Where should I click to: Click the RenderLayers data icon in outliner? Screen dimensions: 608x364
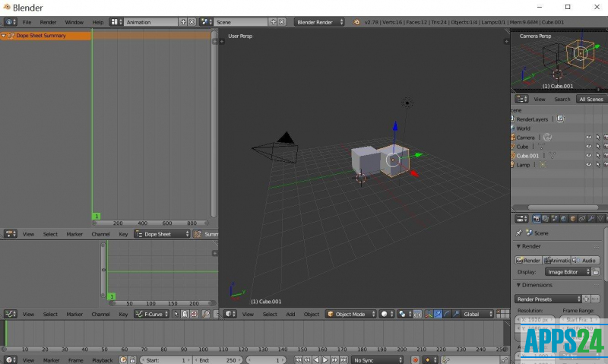(x=561, y=119)
